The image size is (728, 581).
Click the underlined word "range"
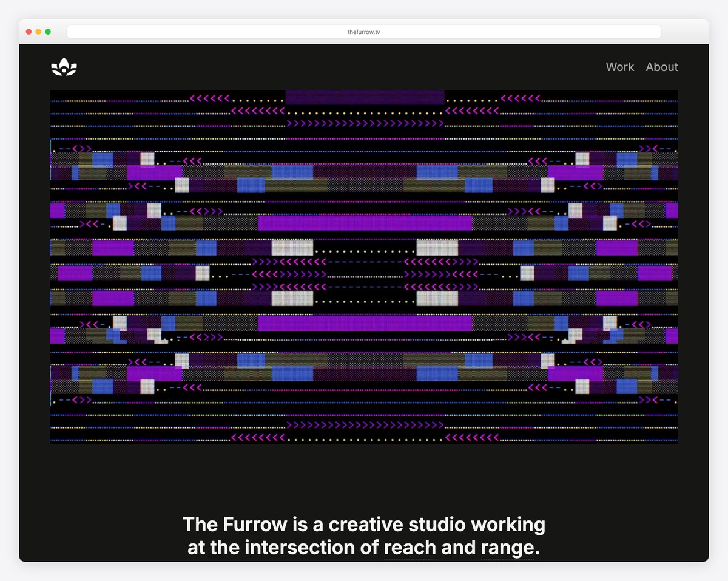(x=507, y=548)
